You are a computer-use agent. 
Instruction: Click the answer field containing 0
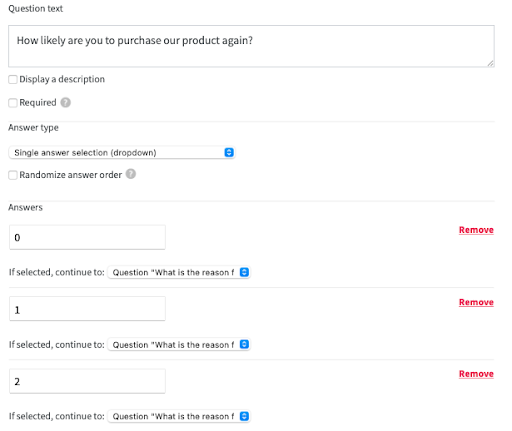pos(87,237)
